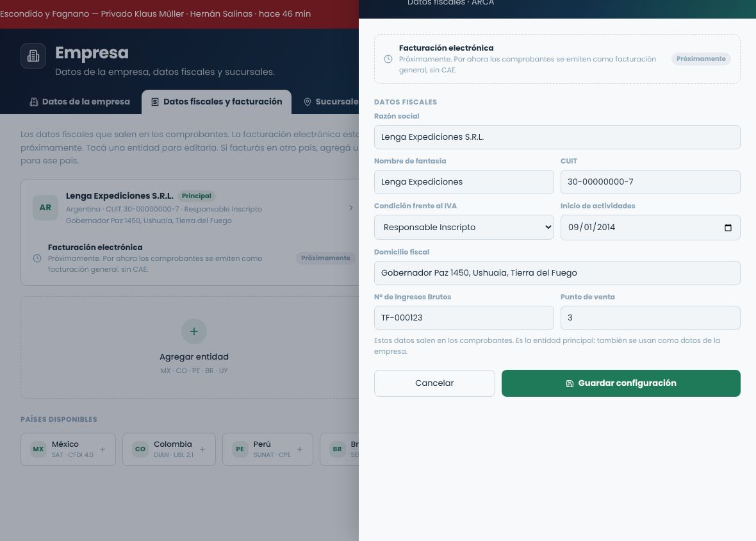Click the 'MX · CO · PE · BR · UY' text

(x=194, y=370)
